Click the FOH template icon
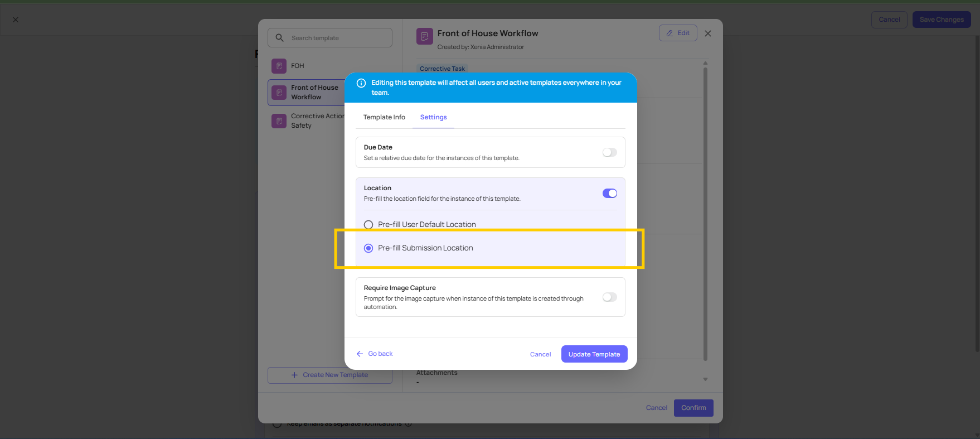The image size is (980, 439). tap(279, 66)
